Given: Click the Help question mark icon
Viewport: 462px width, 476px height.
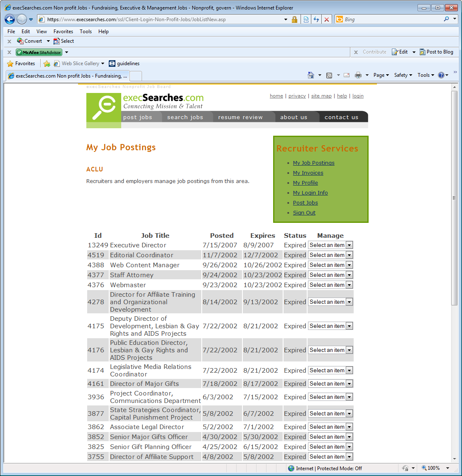Looking at the screenshot, I should pyautogui.click(x=441, y=75).
